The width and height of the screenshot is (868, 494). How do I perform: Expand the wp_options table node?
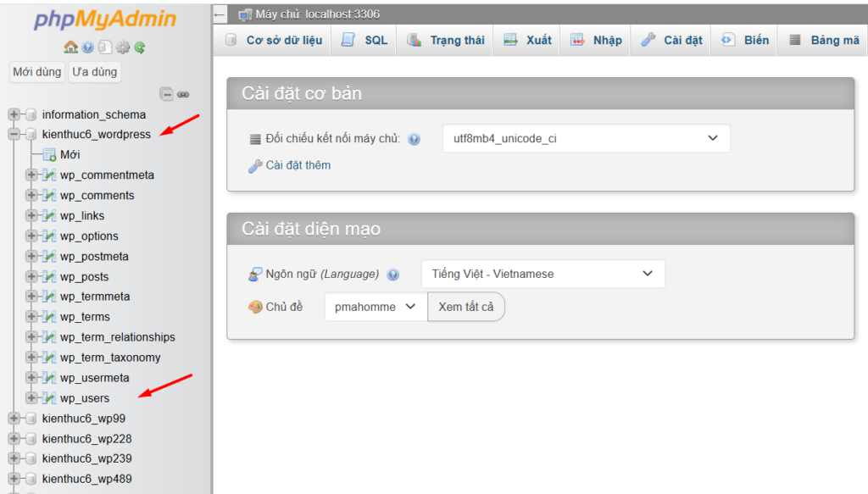coord(31,236)
